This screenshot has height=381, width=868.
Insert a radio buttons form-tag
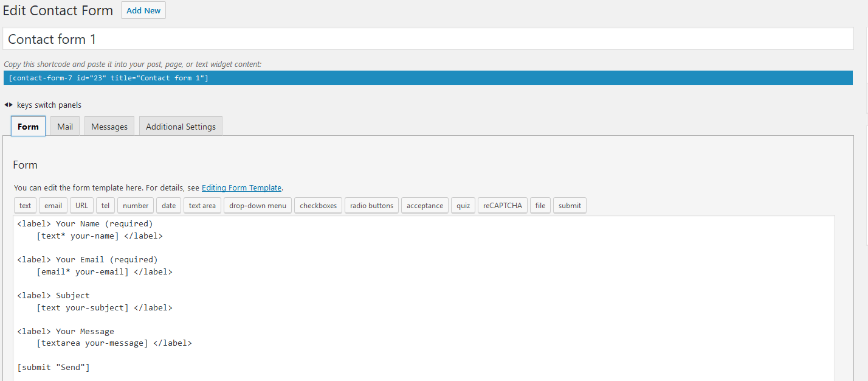(x=371, y=205)
